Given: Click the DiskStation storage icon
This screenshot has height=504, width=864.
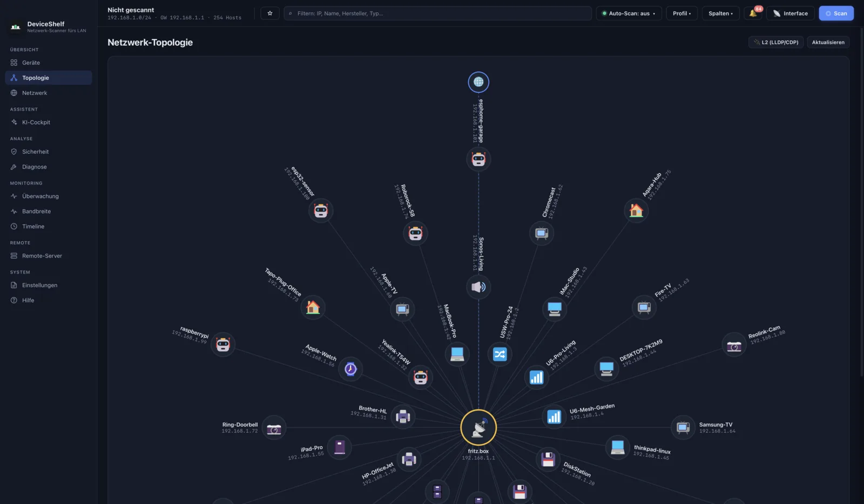Looking at the screenshot, I should pos(548,459).
